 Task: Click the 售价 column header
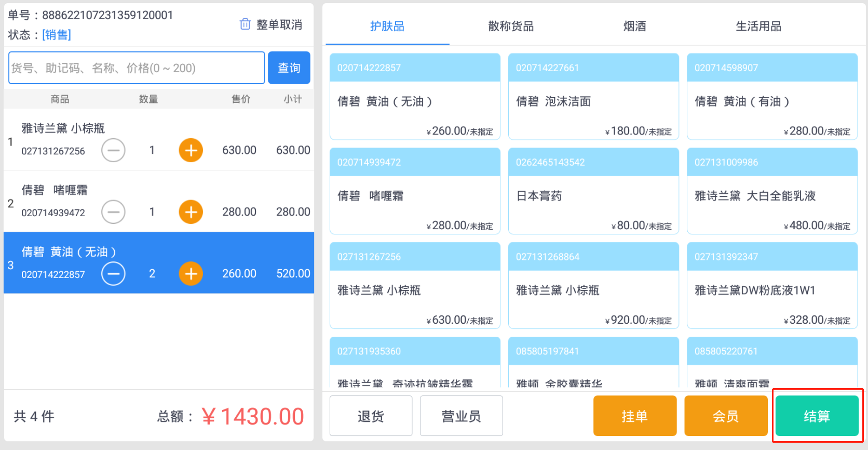(241, 99)
